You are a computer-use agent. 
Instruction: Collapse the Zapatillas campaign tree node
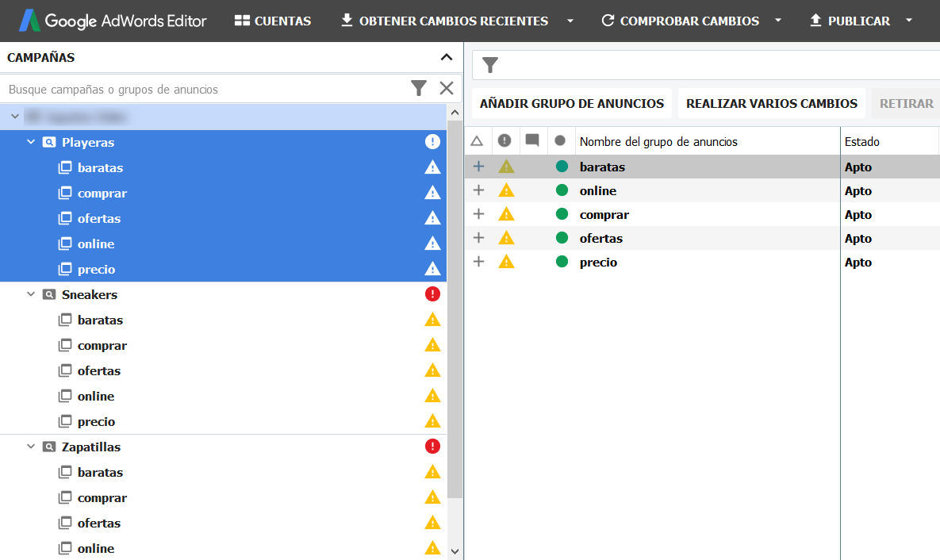31,447
